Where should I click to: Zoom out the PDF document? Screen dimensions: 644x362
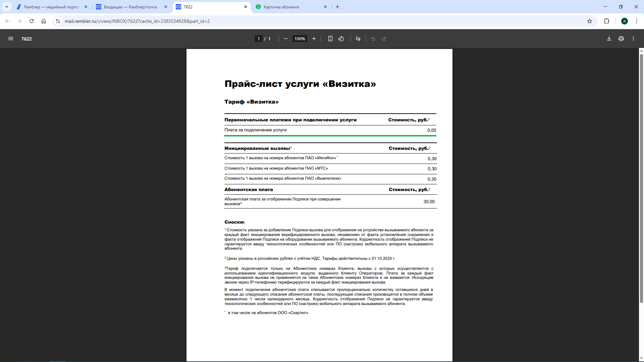[x=286, y=39]
